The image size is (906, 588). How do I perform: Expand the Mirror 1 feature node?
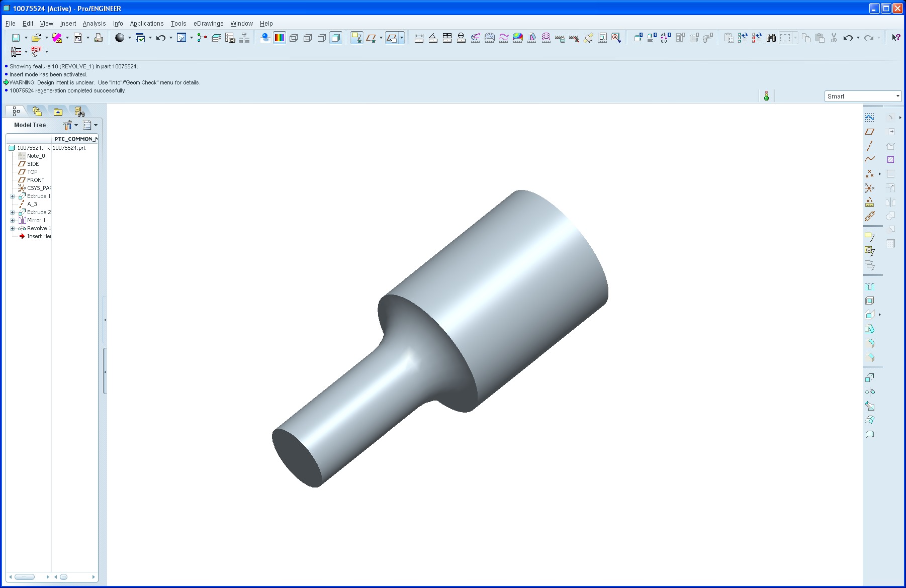point(13,221)
